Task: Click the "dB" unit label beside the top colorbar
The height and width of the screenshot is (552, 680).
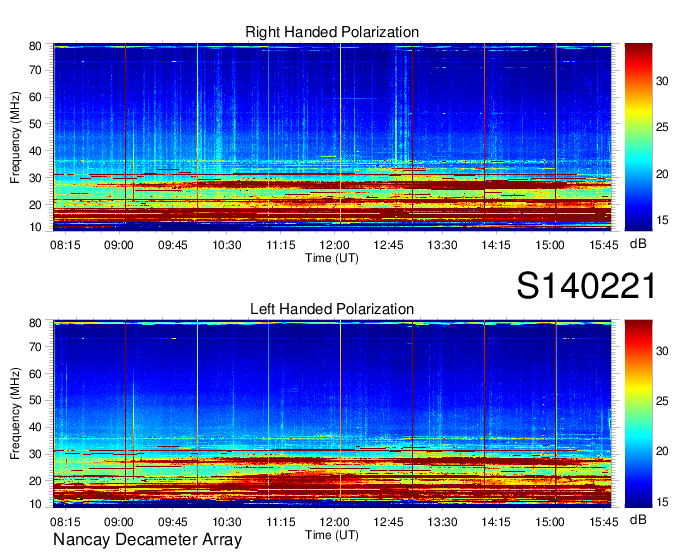Action: (638, 244)
